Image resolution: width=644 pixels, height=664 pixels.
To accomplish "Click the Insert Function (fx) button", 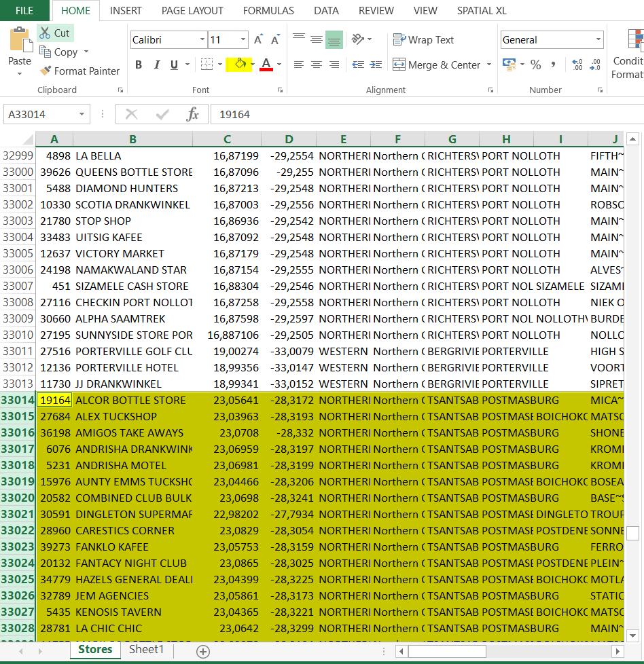I will [x=194, y=115].
